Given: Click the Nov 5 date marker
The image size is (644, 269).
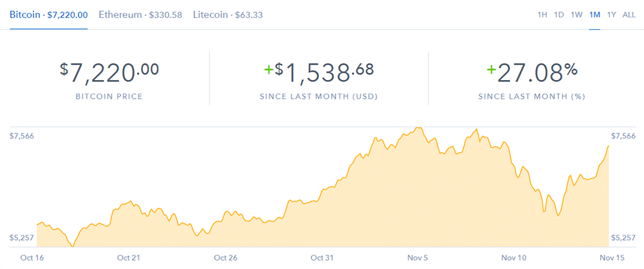Looking at the screenshot, I should (x=417, y=257).
